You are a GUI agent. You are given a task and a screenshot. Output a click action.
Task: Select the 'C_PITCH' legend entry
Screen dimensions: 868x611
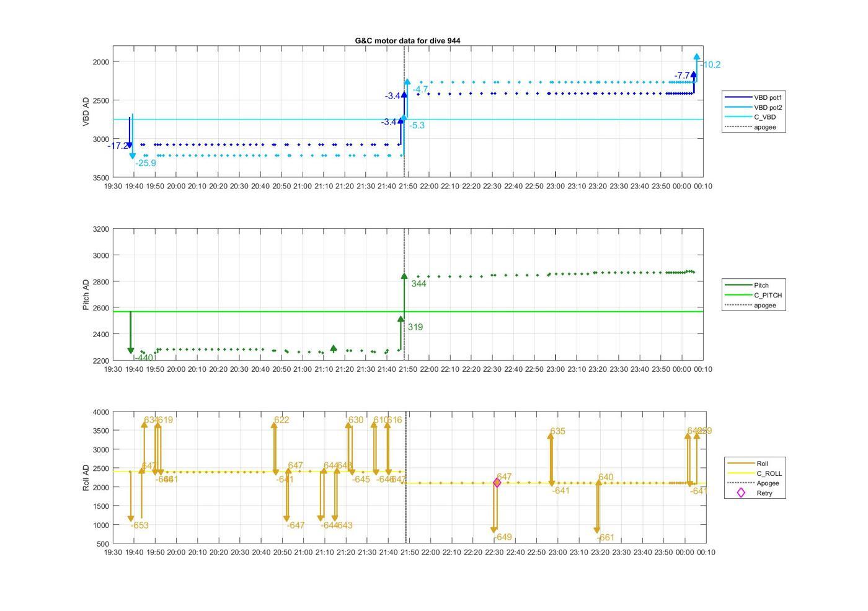[x=753, y=295]
